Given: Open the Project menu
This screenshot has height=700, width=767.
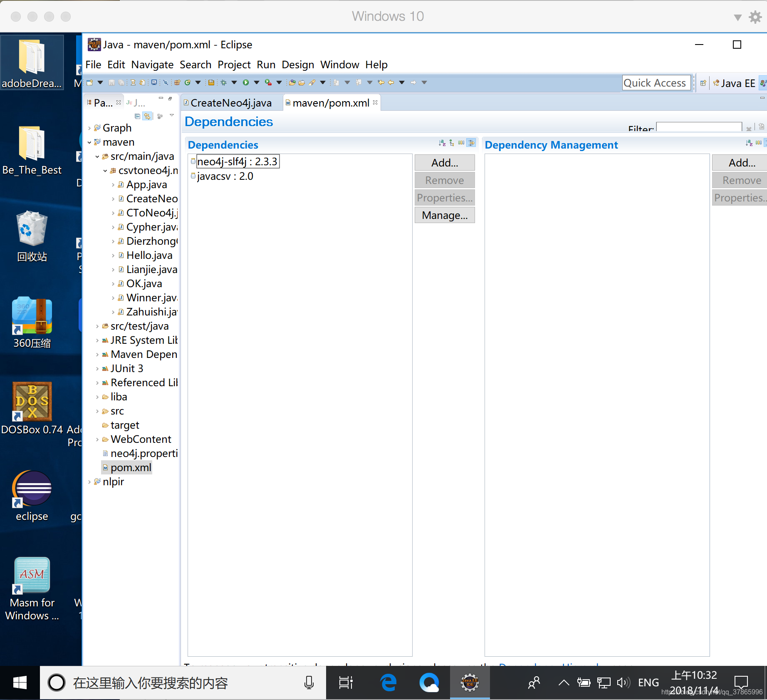Looking at the screenshot, I should 234,65.
